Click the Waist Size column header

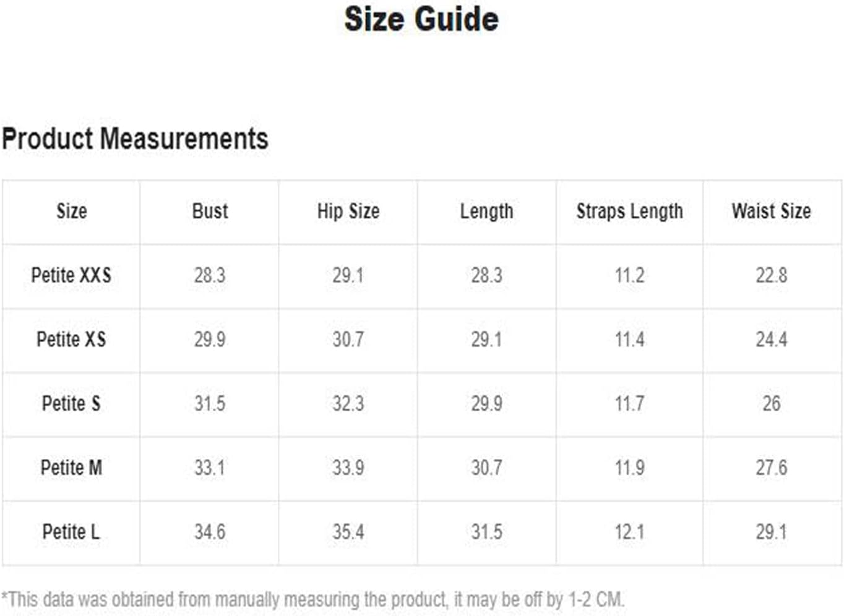tap(771, 212)
